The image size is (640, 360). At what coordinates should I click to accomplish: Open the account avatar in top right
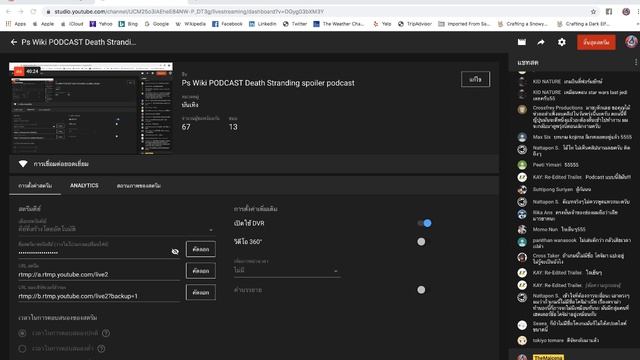tap(631, 42)
